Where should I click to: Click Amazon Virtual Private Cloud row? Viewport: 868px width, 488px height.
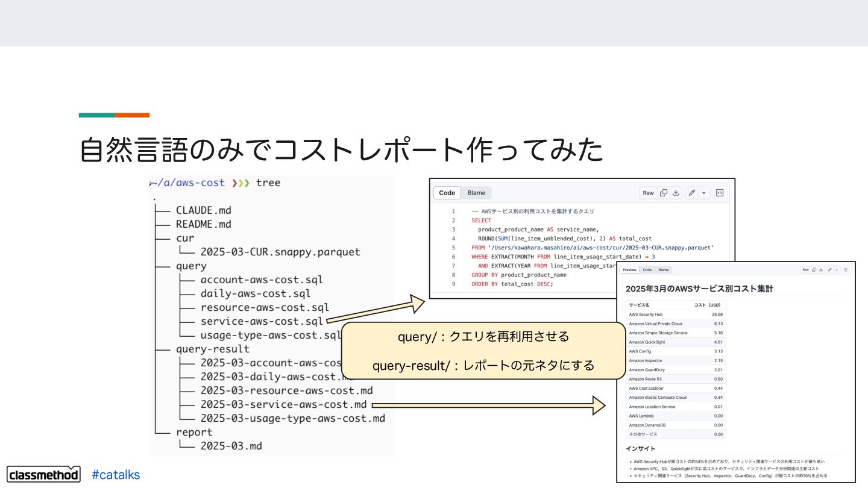coord(676,324)
